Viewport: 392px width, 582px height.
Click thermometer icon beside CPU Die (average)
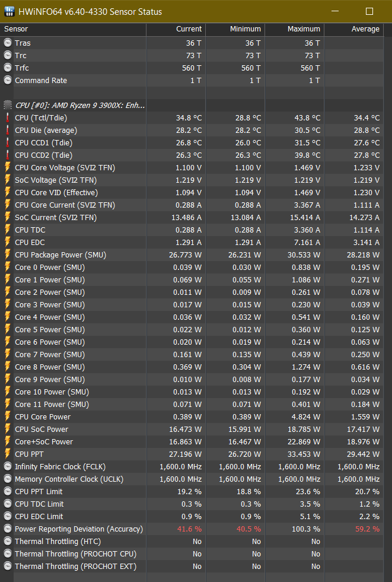coord(8,131)
